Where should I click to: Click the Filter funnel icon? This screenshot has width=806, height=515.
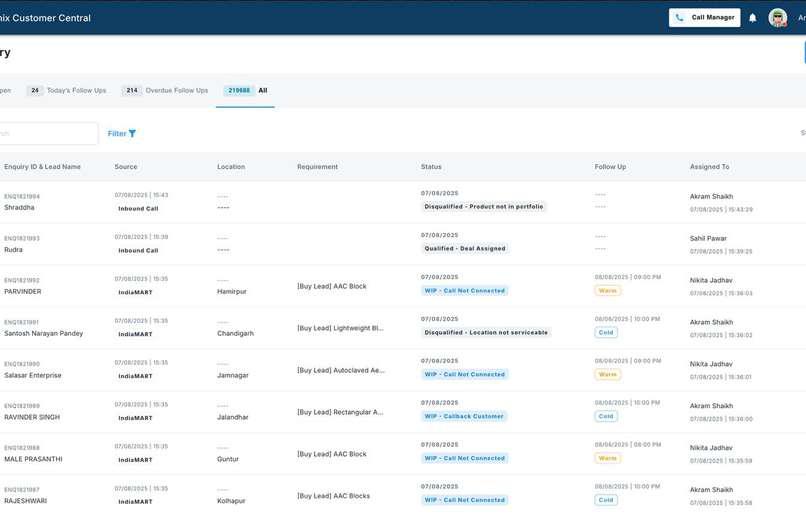132,134
